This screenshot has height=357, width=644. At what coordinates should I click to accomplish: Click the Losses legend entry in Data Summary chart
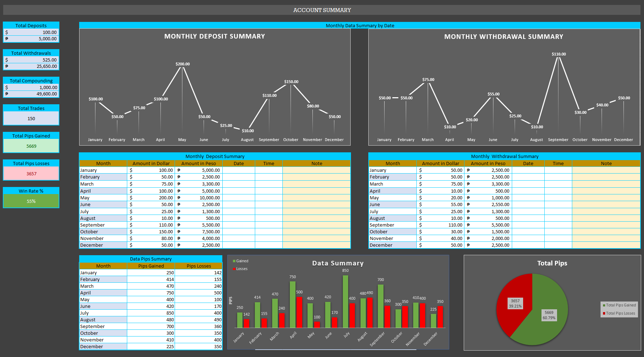click(240, 269)
